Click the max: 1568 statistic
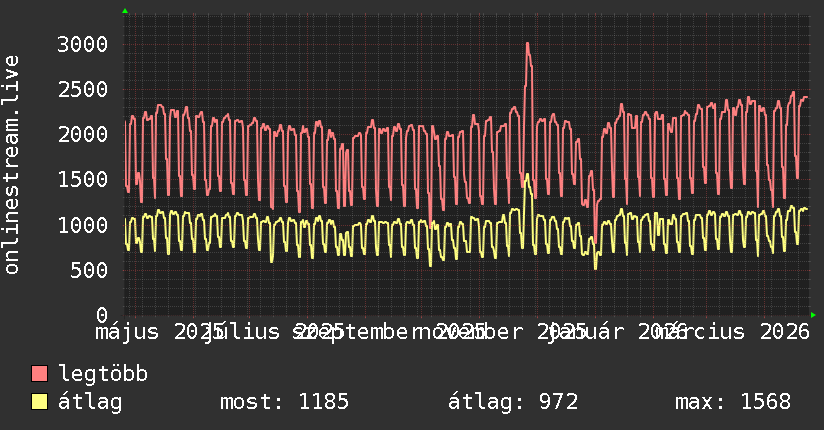The width and height of the screenshot is (824, 430). [x=733, y=402]
